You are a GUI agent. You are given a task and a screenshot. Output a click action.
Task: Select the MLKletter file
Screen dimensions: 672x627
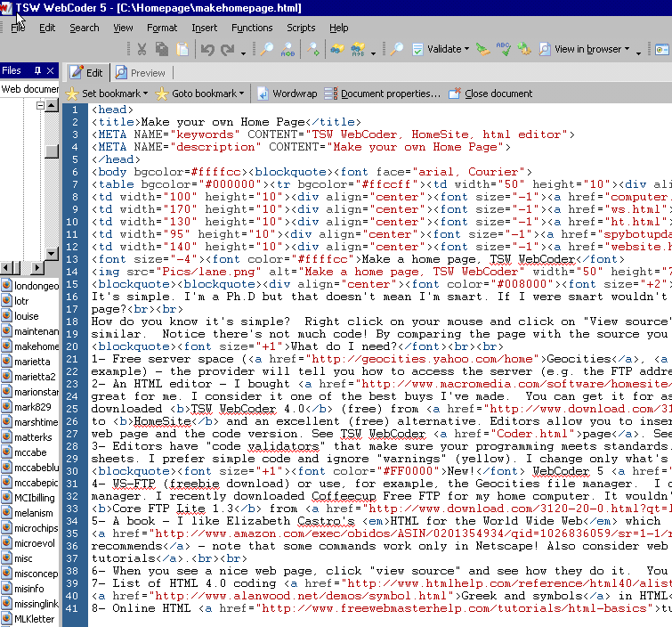coord(28,619)
